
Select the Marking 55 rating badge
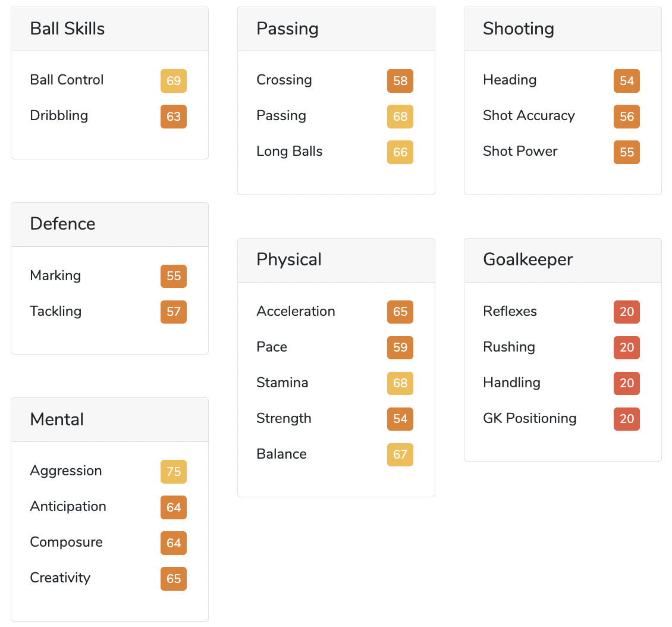174,276
